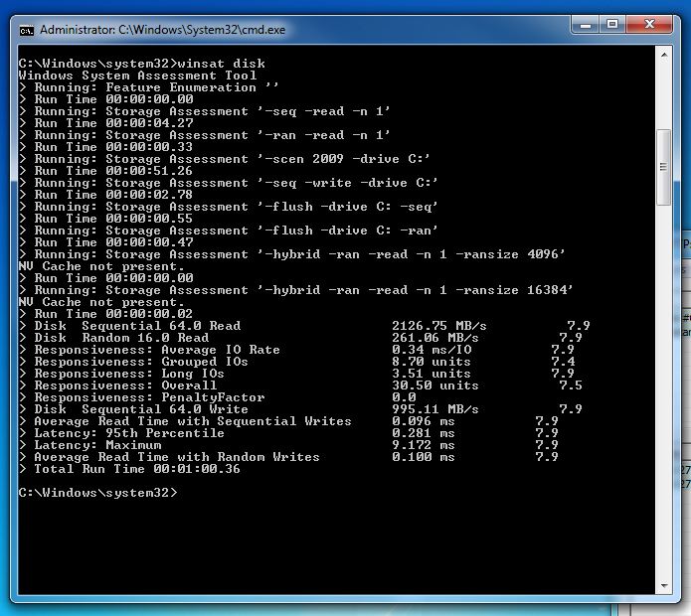
Task: Click the '-seq -write -drive C:' line
Action: pos(229,182)
